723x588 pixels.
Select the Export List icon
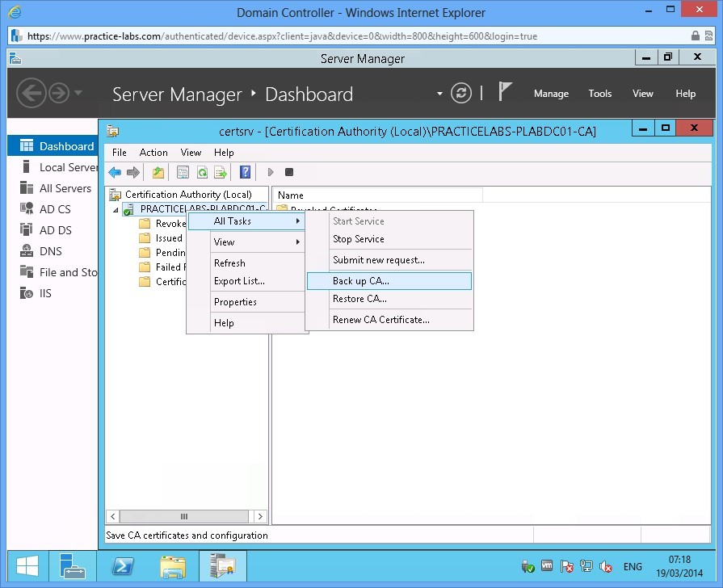tap(220, 171)
